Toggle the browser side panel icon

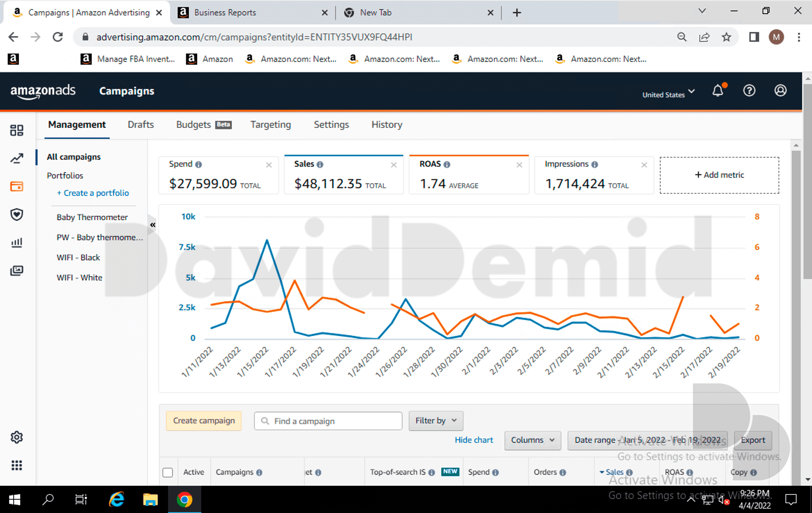(x=754, y=37)
